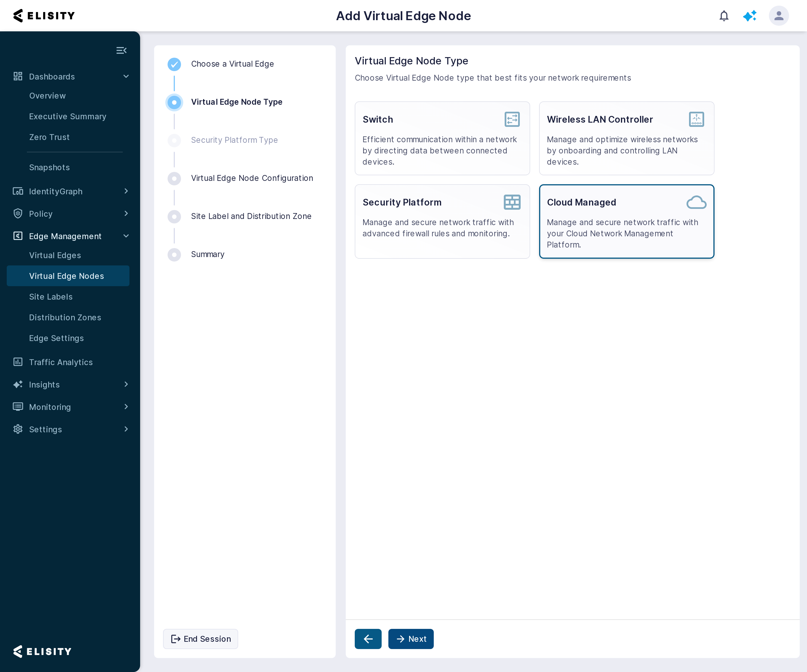Expand the Settings chevron
Screen dimensions: 807x672
tap(126, 429)
